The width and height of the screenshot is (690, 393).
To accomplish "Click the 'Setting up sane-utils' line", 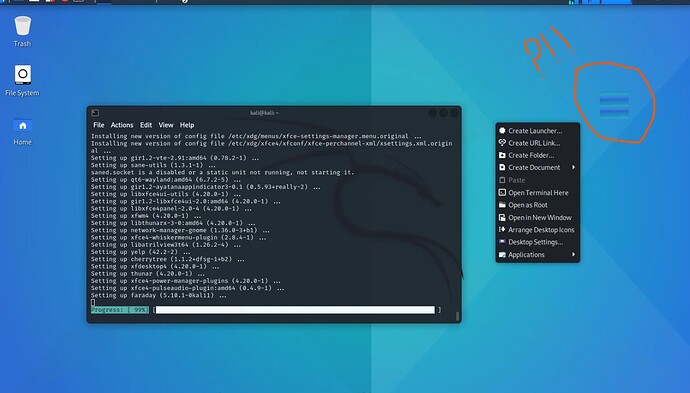I will (x=154, y=165).
